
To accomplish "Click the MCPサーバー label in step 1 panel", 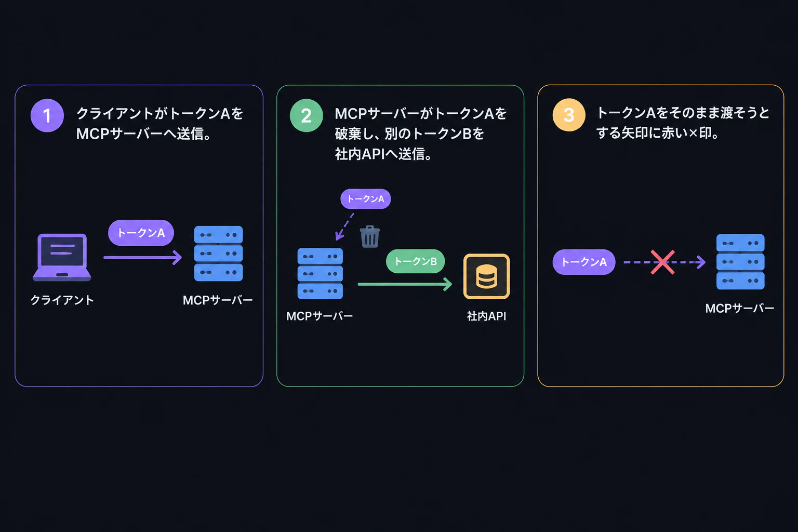I will pyautogui.click(x=218, y=300).
